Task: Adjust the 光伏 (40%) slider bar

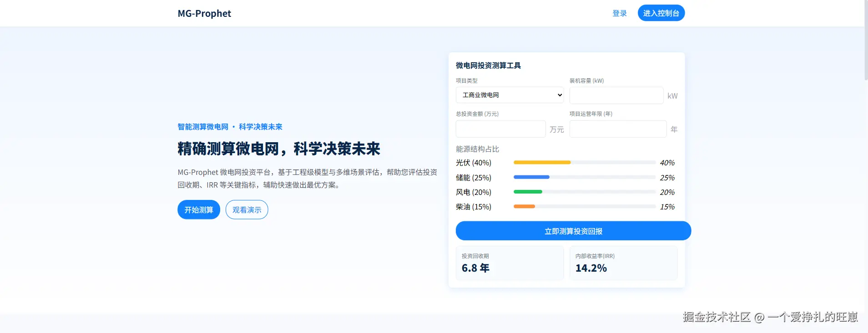Action: tap(585, 162)
